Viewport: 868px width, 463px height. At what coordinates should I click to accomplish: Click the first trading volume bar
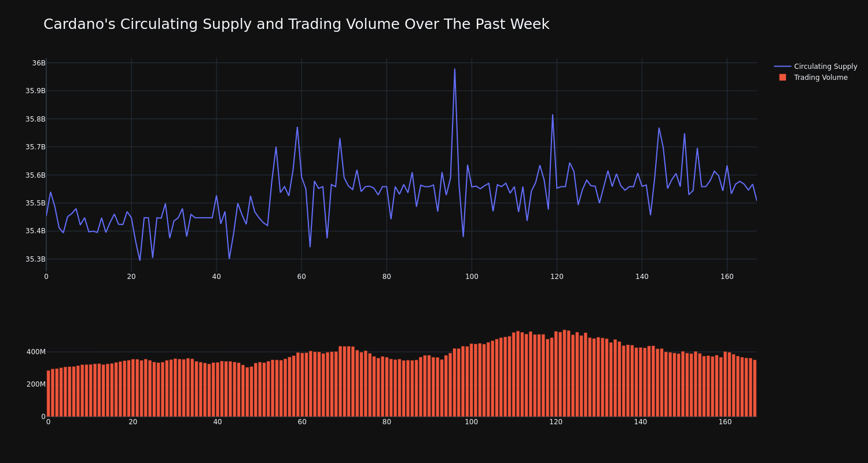(48, 394)
